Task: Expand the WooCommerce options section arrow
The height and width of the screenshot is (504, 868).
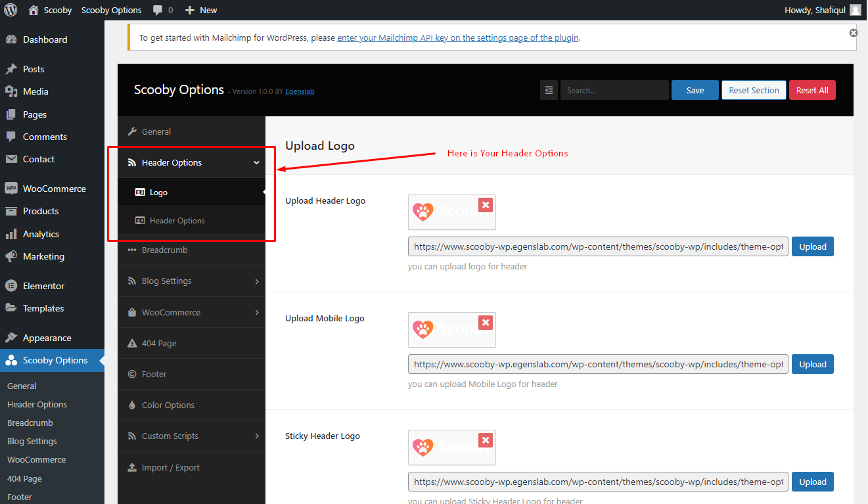Action: point(257,312)
